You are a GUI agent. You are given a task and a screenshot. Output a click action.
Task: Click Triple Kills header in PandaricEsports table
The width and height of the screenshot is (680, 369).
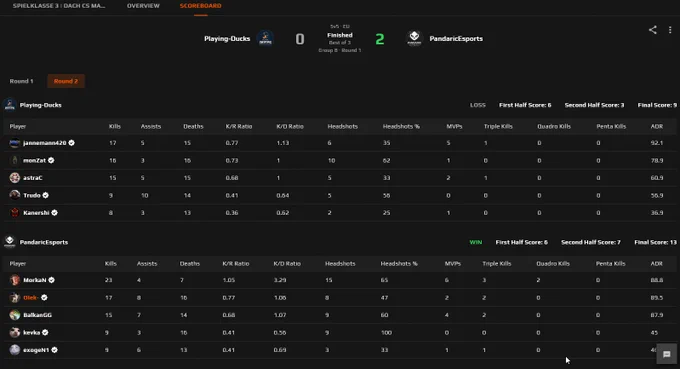(x=497, y=263)
